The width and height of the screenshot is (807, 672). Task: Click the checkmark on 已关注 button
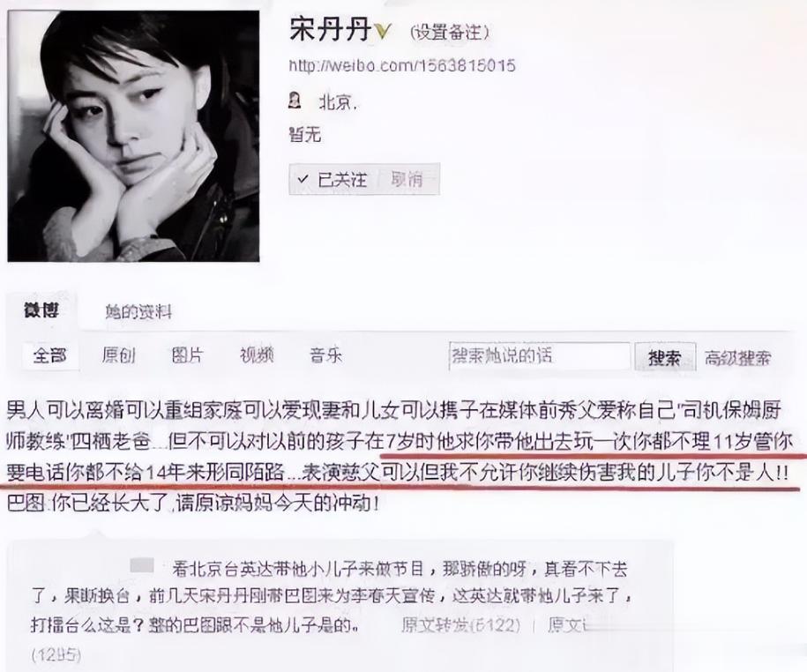tap(303, 179)
